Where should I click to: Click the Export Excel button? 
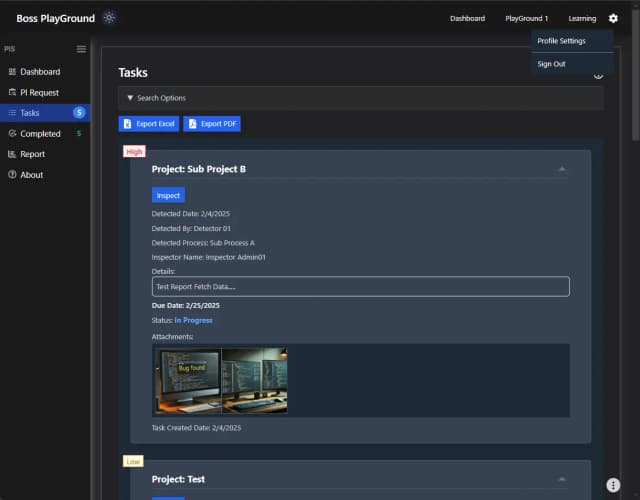pos(148,124)
